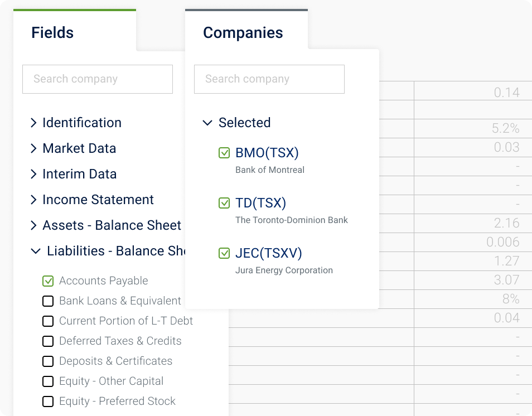The height and width of the screenshot is (416, 532).
Task: Collapse the Selected companies list
Action: coord(207,123)
